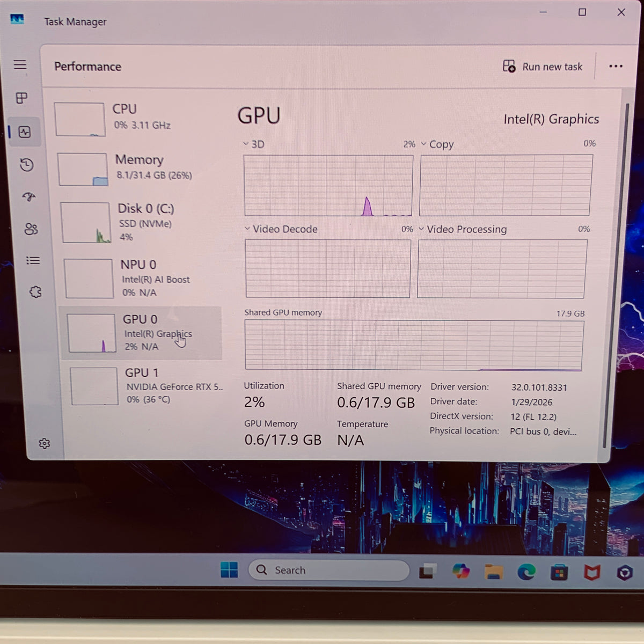644x644 pixels.
Task: Select GPU 0 Intel Graphics item
Action: coord(141,333)
